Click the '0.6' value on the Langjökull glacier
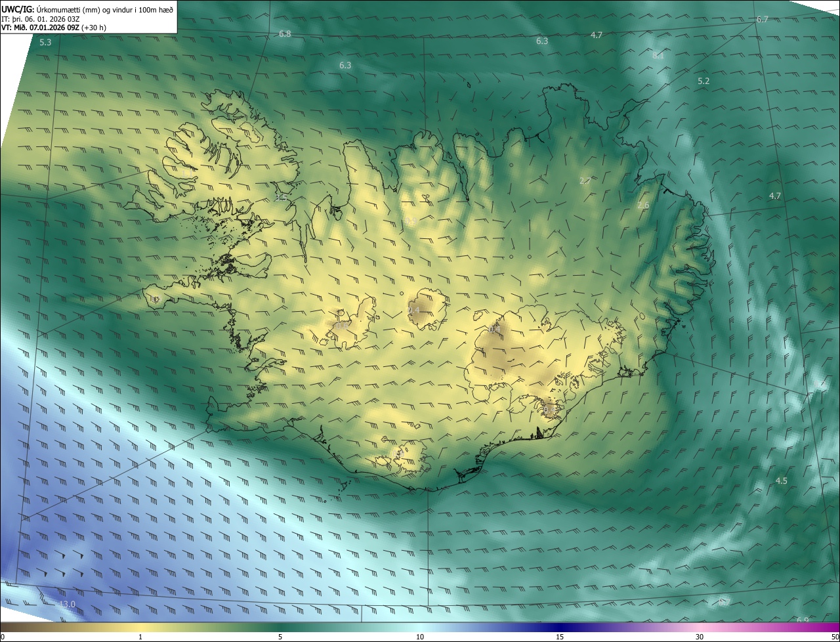The height and width of the screenshot is (642, 840). coord(341,326)
